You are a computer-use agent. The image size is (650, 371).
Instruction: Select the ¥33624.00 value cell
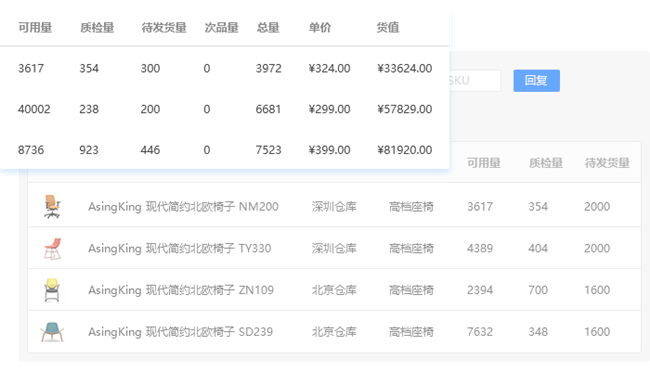[405, 68]
